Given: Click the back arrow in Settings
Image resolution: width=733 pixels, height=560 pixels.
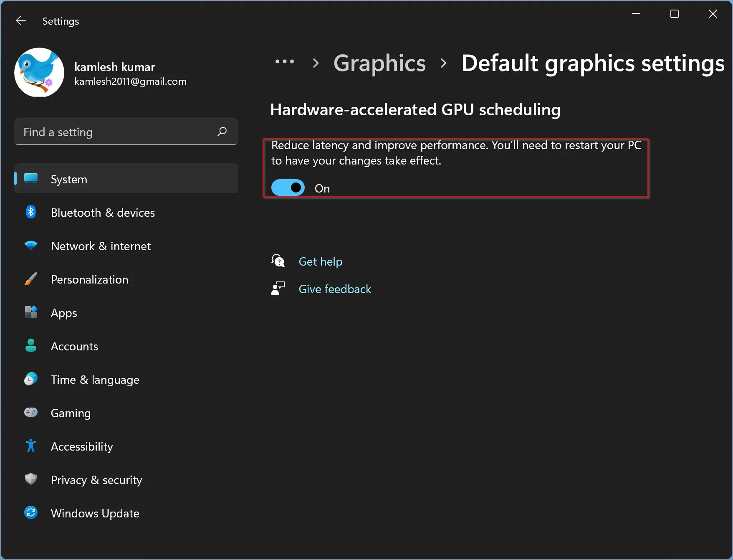Looking at the screenshot, I should [x=20, y=21].
